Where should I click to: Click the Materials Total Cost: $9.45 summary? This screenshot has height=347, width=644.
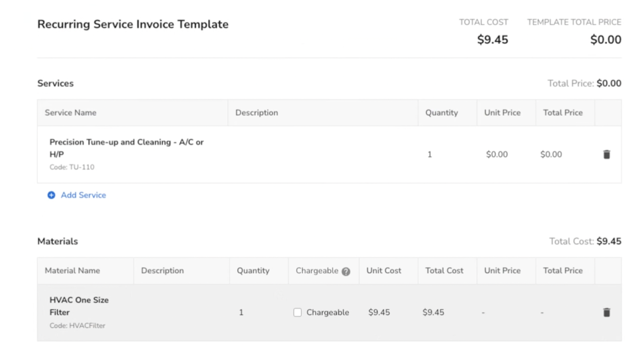585,242
